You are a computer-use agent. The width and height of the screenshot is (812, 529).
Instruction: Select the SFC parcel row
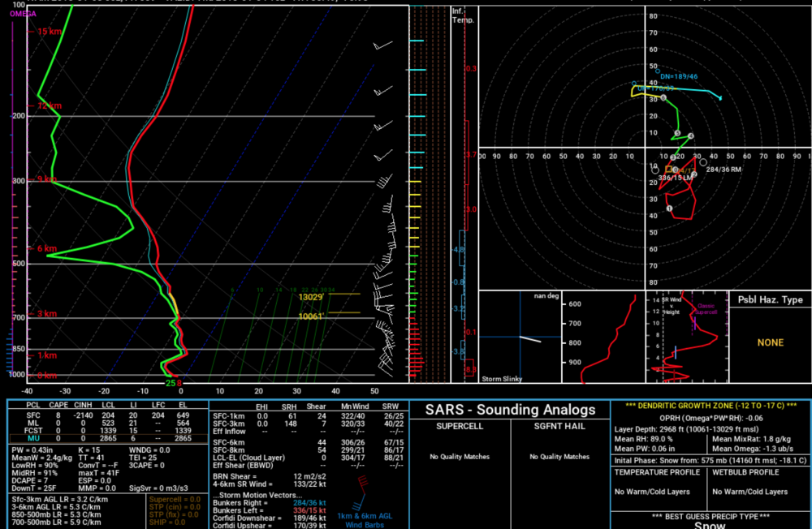(108, 415)
